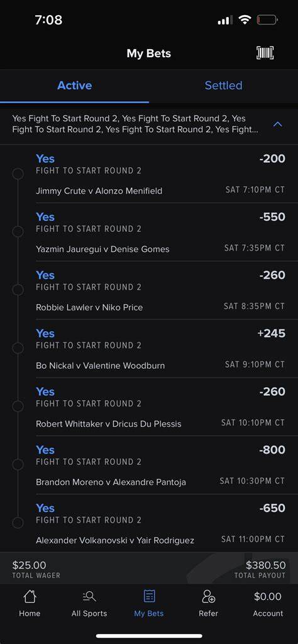Open Brandon Moreno v Alexandre Pantoja leg
This screenshot has height=644, width=298.
point(160,465)
